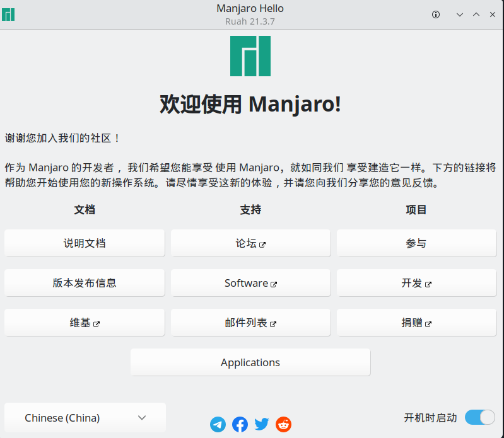Minimize window with the down chevron icon

[460, 14]
